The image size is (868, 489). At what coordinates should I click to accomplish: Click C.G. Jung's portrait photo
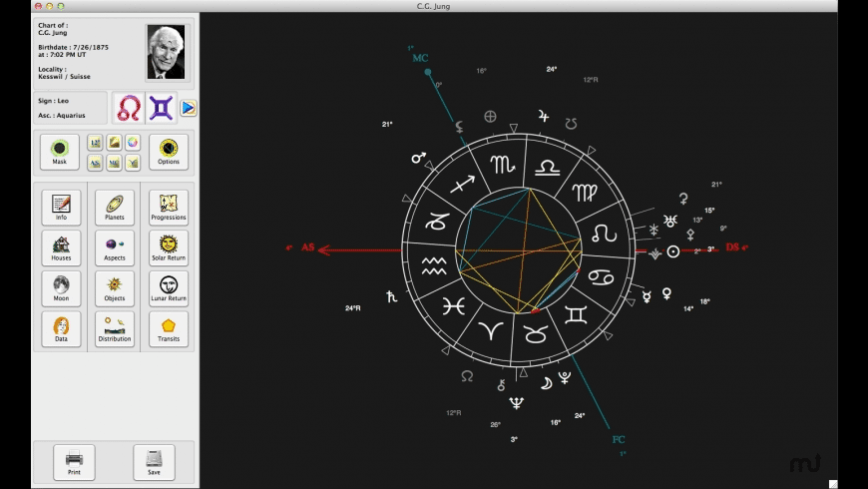166,52
